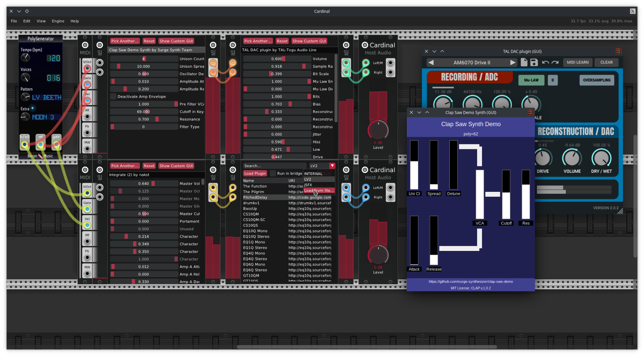Toggle the Extra LED light in PolyGenerator
644x356 pixels.
[x=33, y=108]
